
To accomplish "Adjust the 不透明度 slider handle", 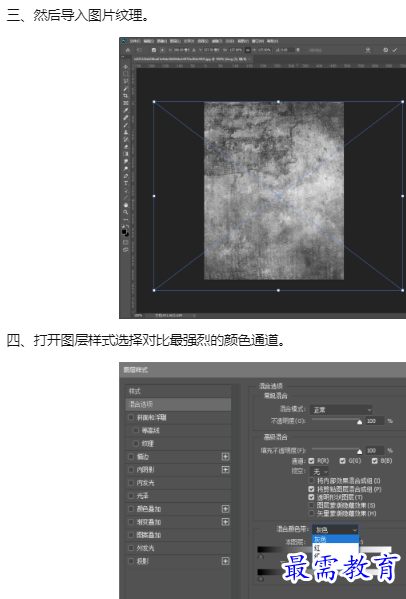I will click(x=359, y=422).
